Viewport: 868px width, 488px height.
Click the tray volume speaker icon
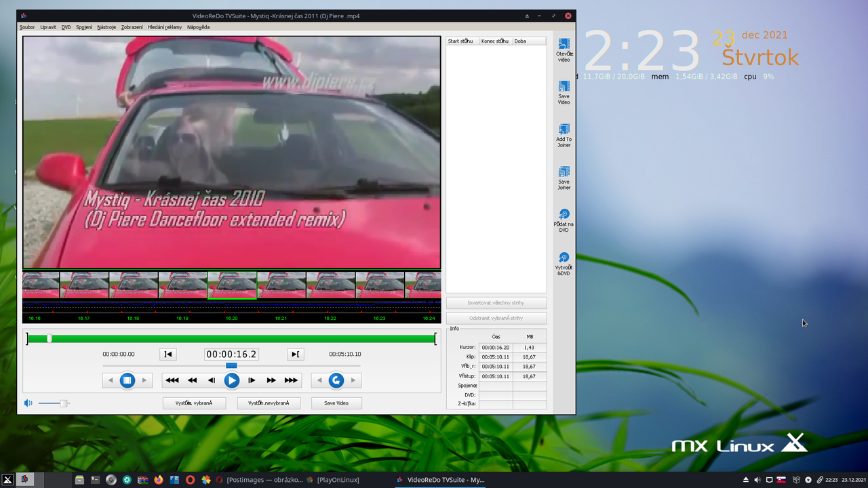tap(757, 480)
